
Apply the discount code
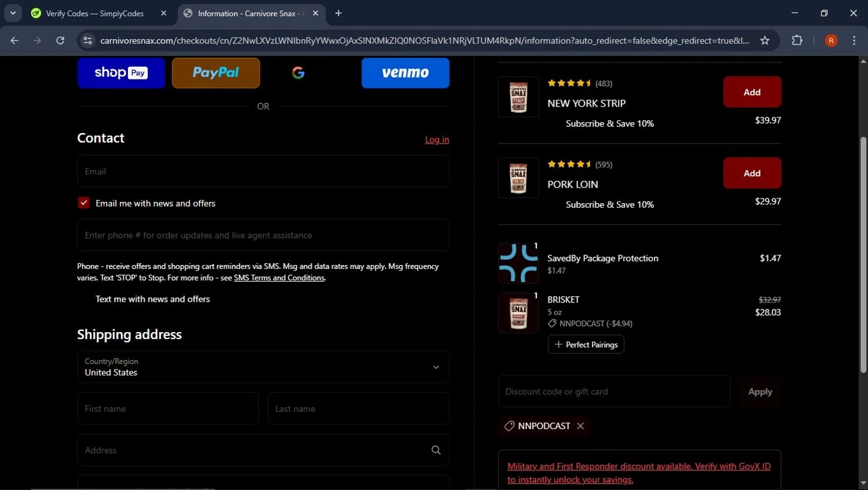[x=760, y=392]
